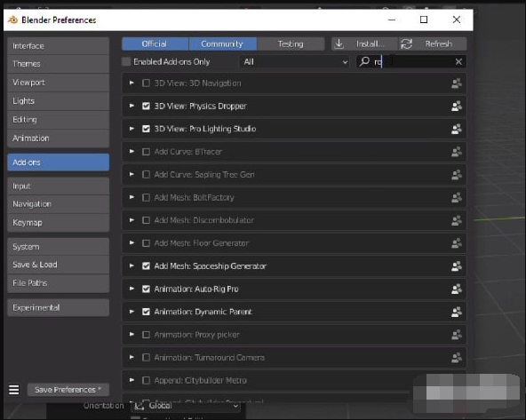
Task: Enable the Citybuilder Metro add-on
Action: pos(146,380)
